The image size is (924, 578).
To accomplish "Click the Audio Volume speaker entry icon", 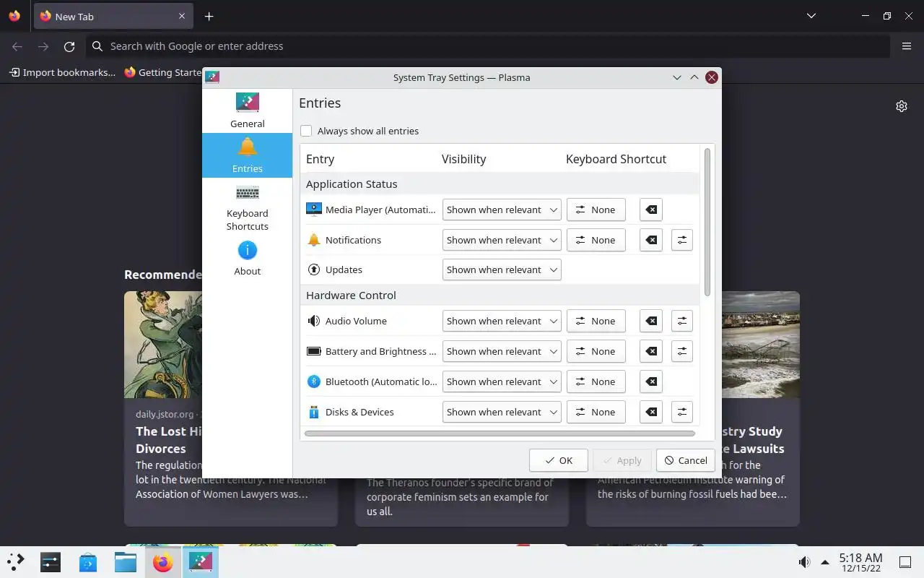I will click(313, 321).
